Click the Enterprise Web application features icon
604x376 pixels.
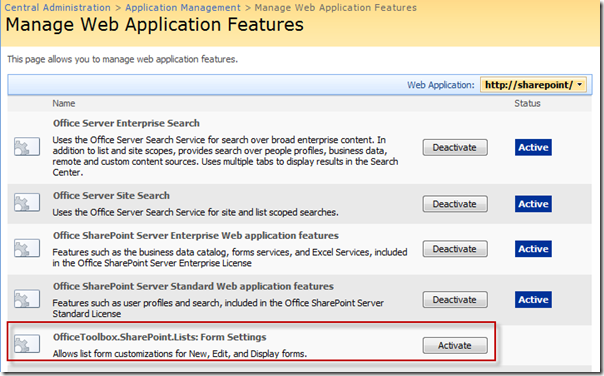tap(27, 248)
